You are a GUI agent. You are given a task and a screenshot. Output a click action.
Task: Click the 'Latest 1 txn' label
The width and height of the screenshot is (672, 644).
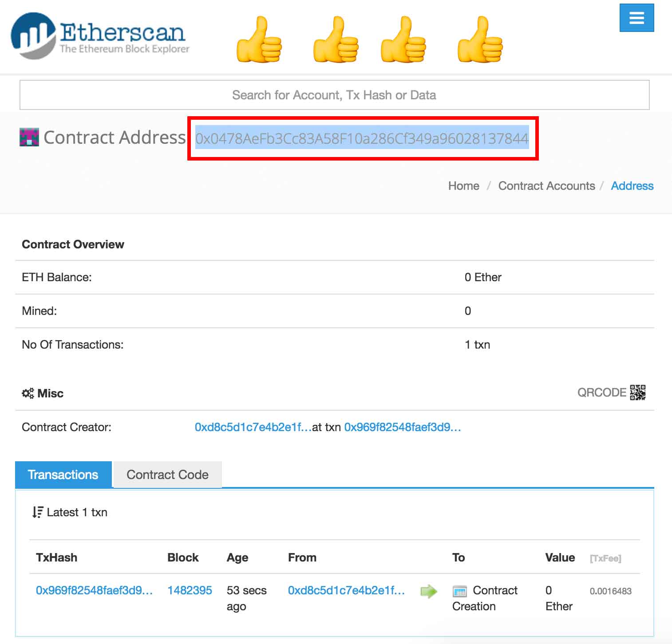click(77, 512)
